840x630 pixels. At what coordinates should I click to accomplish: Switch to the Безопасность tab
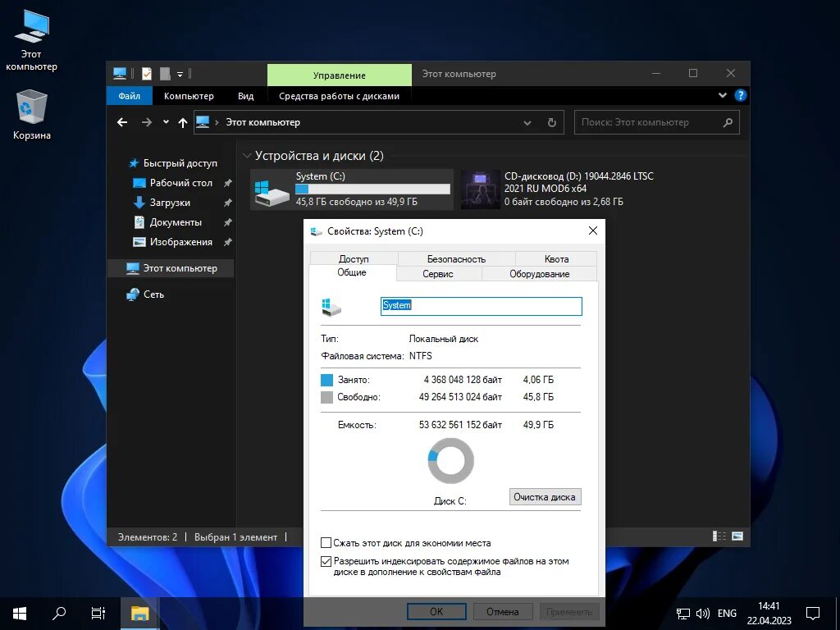(456, 258)
